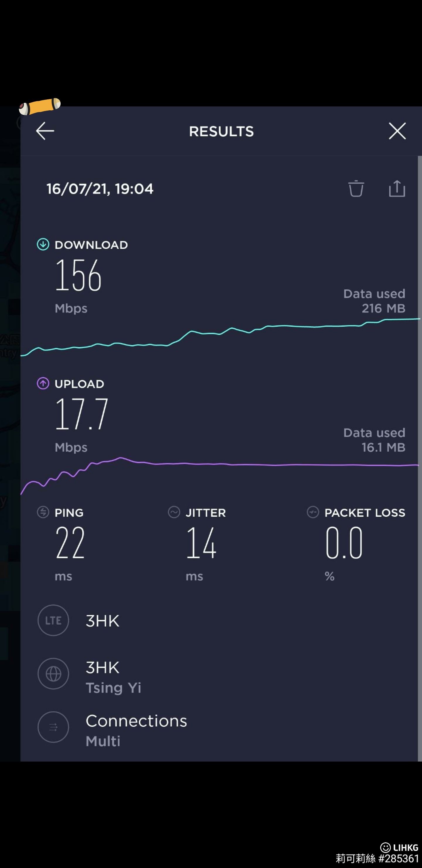The width and height of the screenshot is (422, 868).
Task: Close the Results screen with the X
Action: (397, 131)
